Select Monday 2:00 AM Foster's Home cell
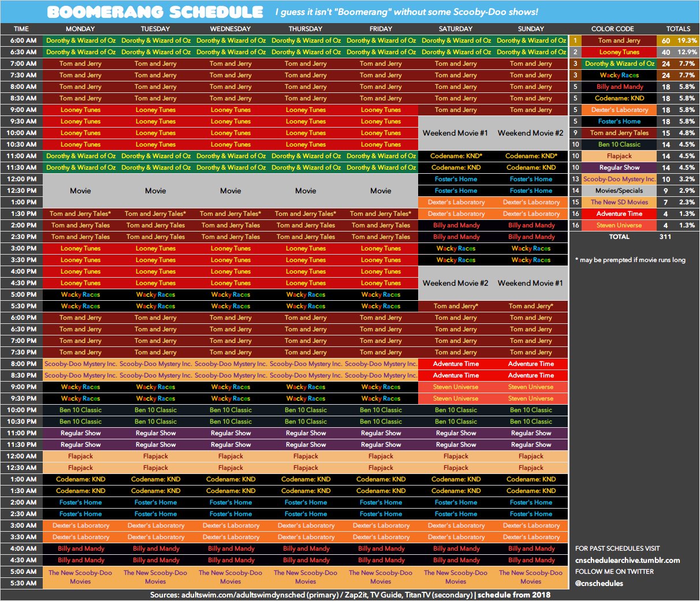Viewport: 700px width, 601px height. click(x=80, y=502)
